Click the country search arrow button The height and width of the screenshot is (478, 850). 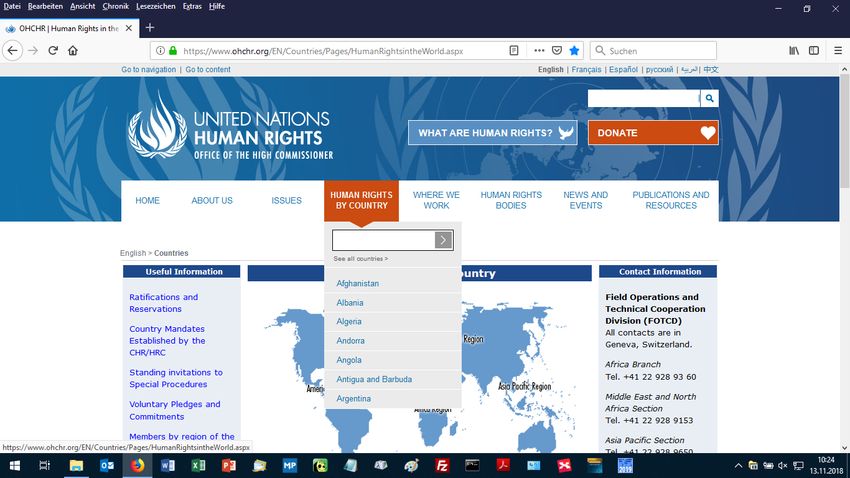pyautogui.click(x=444, y=240)
